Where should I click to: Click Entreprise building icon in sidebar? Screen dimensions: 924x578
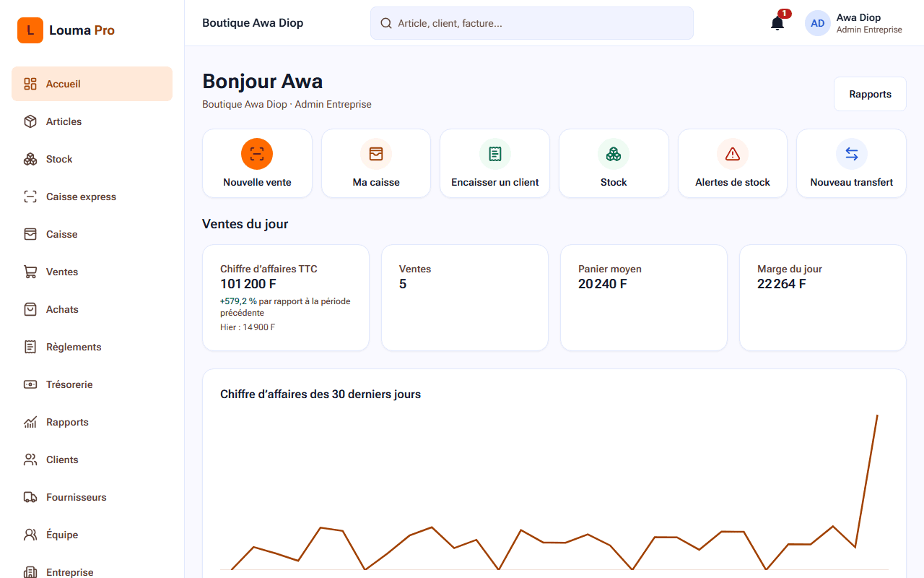30,571
